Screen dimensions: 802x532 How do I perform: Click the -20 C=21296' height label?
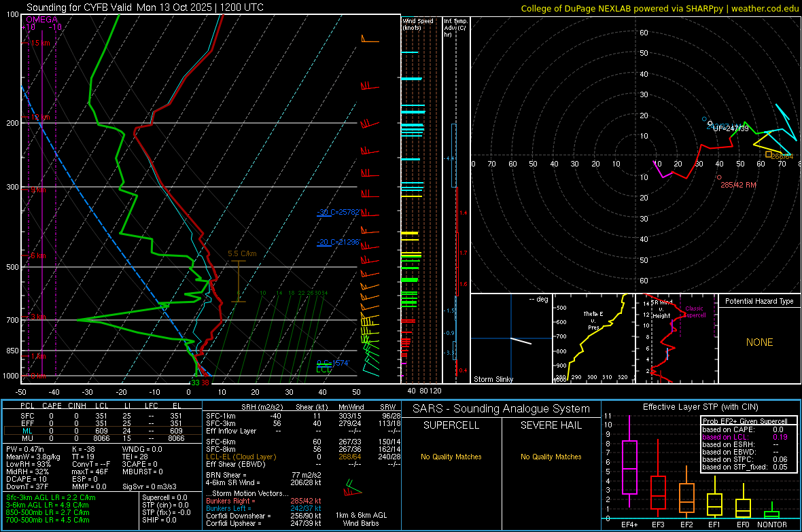(x=339, y=242)
